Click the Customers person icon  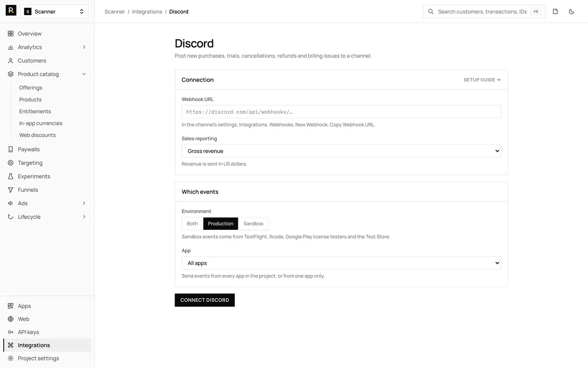[11, 61]
